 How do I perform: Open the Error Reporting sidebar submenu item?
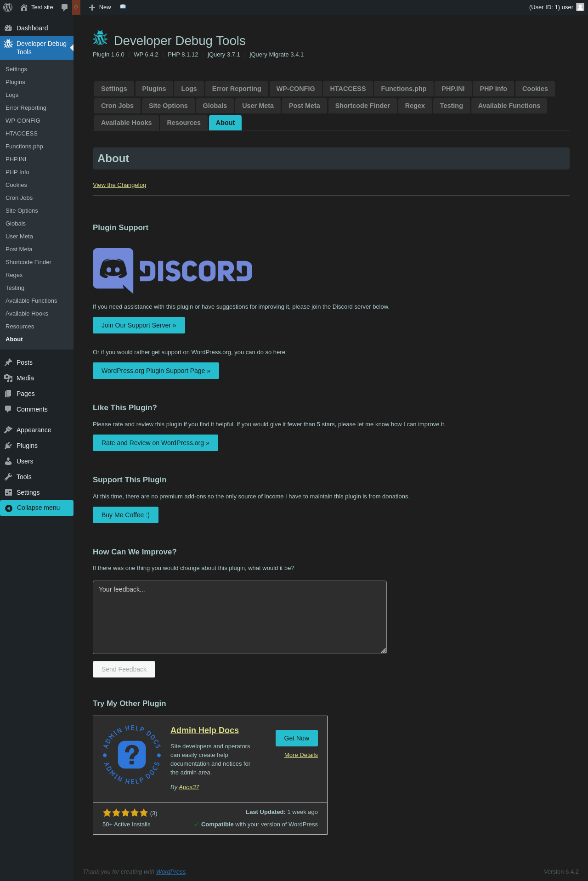click(x=37, y=108)
